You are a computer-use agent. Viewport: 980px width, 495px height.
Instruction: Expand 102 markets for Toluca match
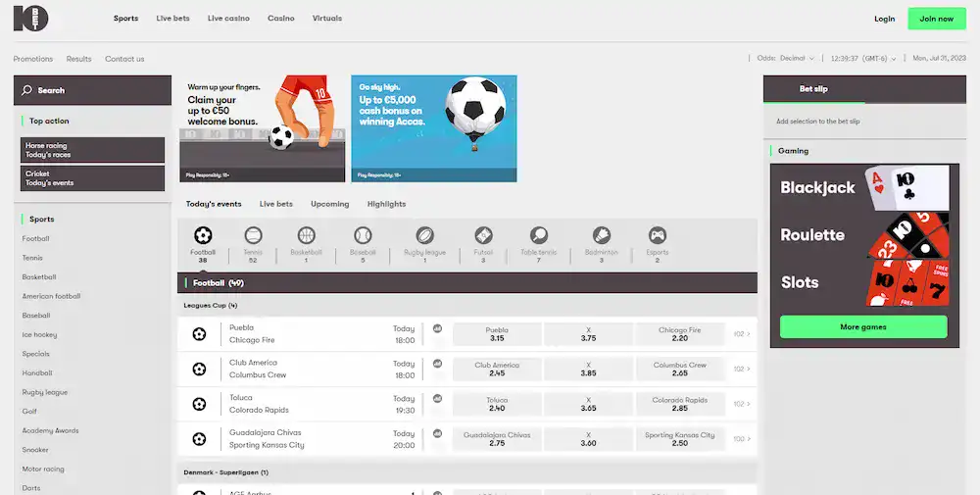coord(742,404)
